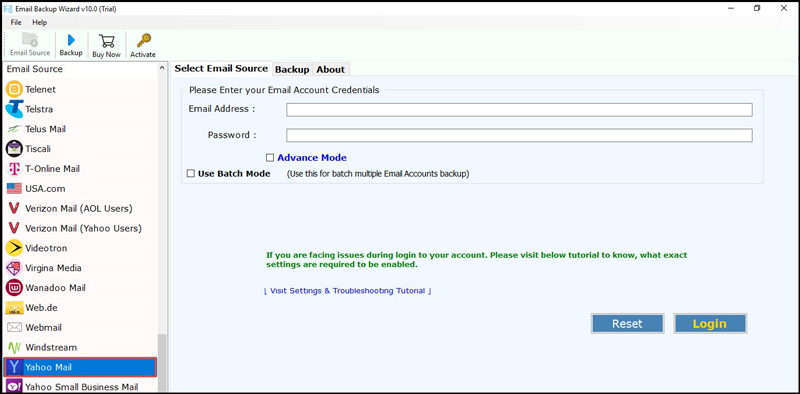Open the Help menu
This screenshot has width=800, height=394.
[39, 22]
